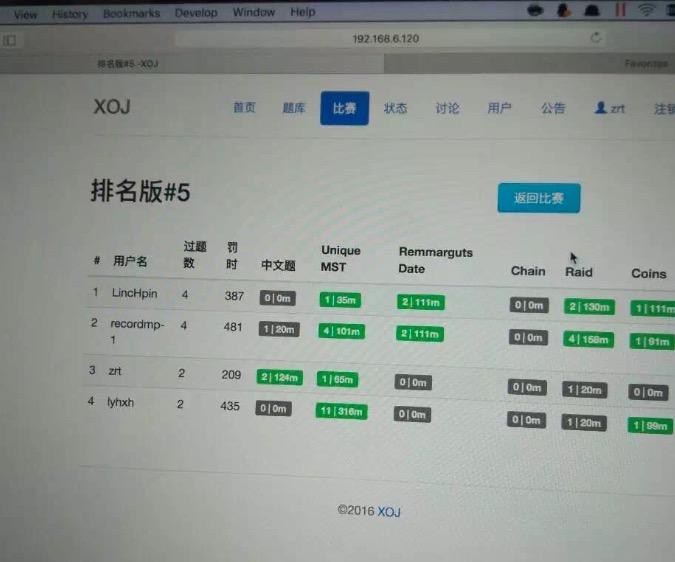Image resolution: width=675 pixels, height=562 pixels.
Task: Open the 题库 problem set page
Action: pyautogui.click(x=294, y=108)
